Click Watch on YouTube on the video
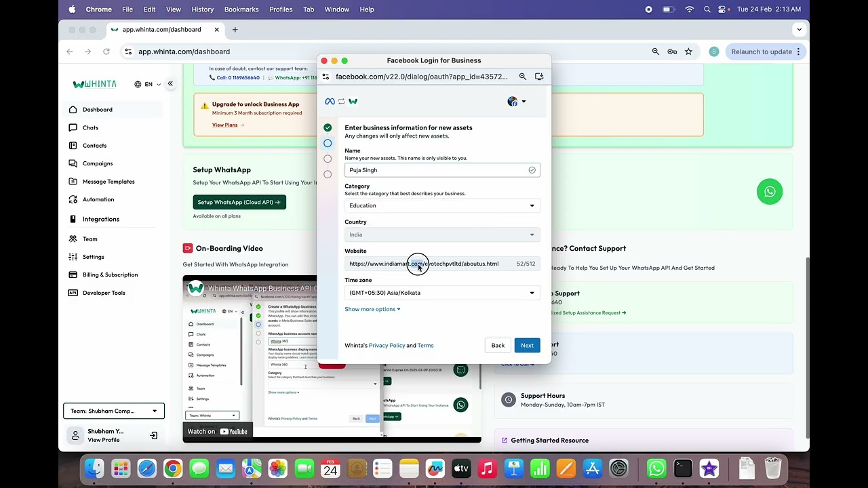Image resolution: width=868 pixels, height=488 pixels. click(x=217, y=432)
